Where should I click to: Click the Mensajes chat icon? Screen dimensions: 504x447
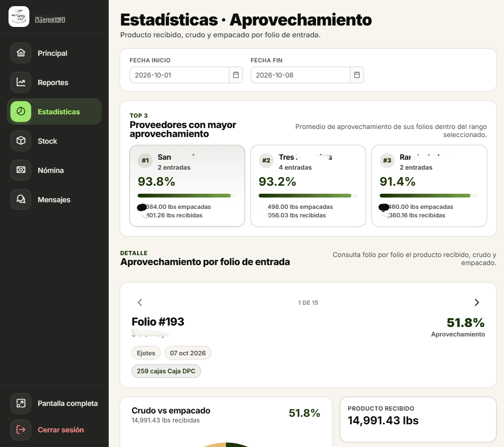pyautogui.click(x=21, y=199)
